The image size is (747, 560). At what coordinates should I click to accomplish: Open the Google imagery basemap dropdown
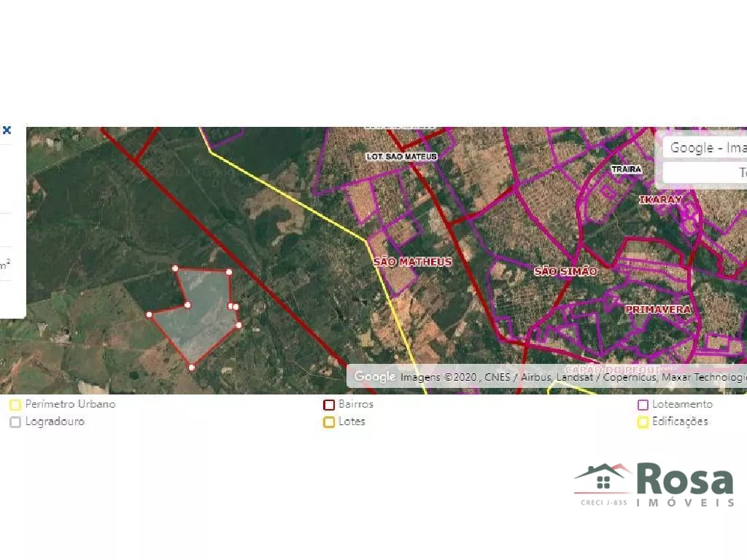[705, 148]
